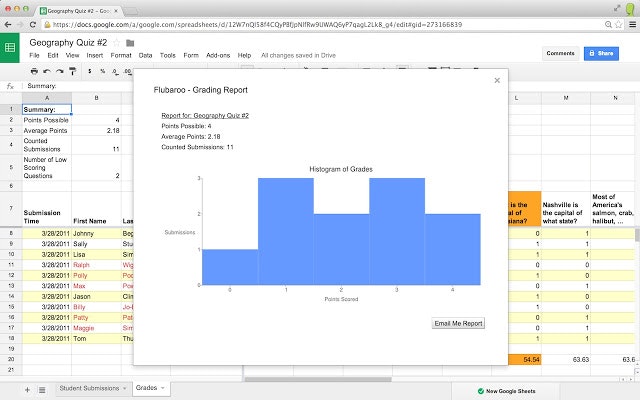The height and width of the screenshot is (400, 640).
Task: Select column M header
Action: pos(566,98)
